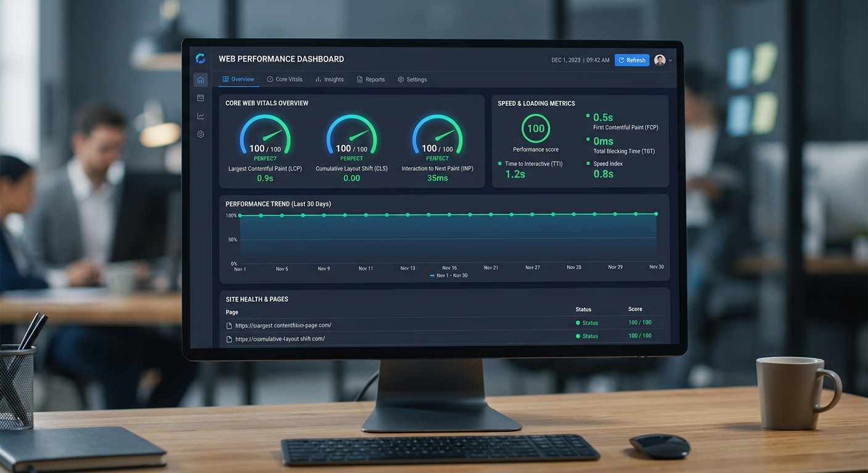
Task: Click the Performance score 100 ring
Action: (536, 128)
